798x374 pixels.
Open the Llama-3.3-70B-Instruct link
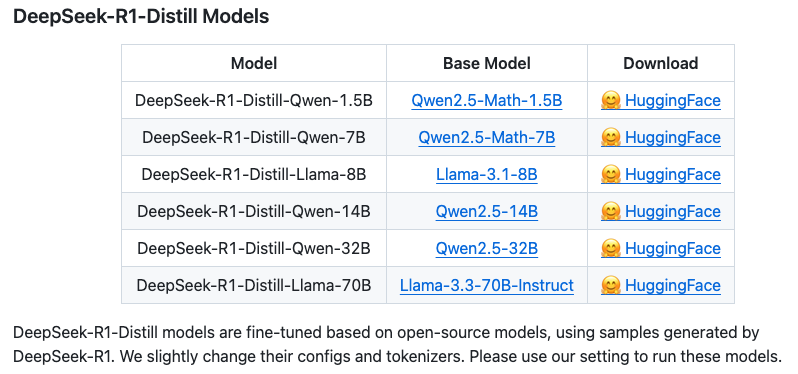[487, 285]
